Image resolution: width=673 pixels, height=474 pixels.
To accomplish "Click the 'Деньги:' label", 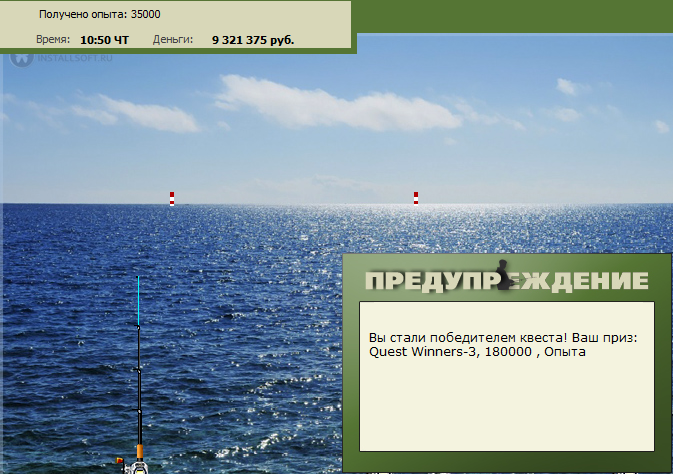I will pos(173,40).
